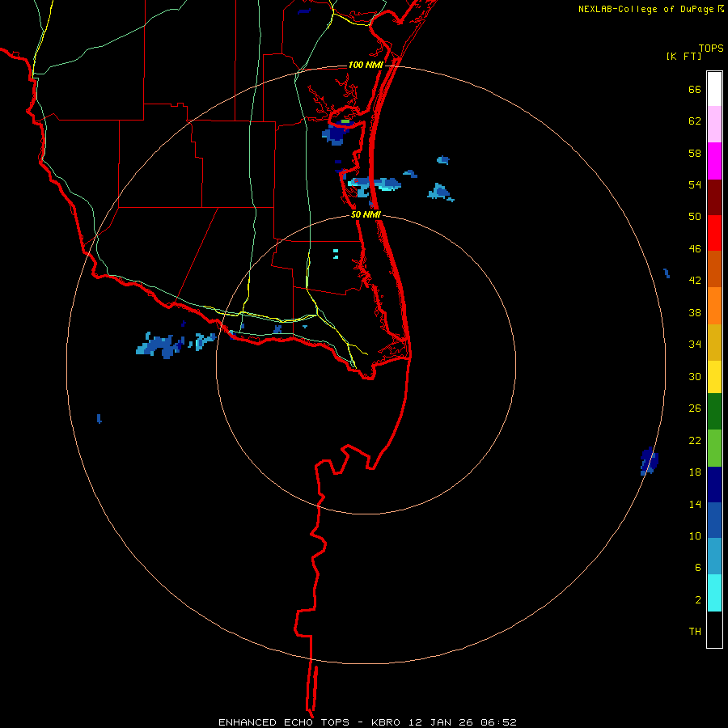Click the navy blue legend swatch
The image size is (728, 728).
click(714, 485)
